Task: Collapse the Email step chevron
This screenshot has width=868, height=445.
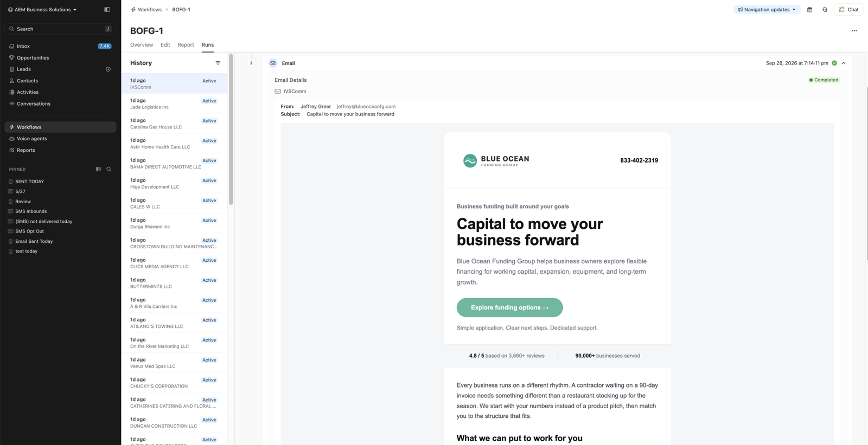Action: pos(844,63)
